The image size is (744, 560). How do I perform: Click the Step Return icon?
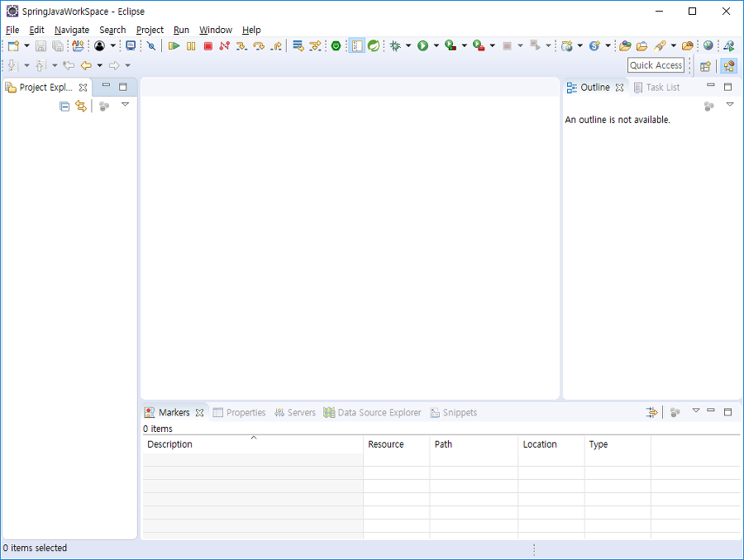tap(275, 46)
